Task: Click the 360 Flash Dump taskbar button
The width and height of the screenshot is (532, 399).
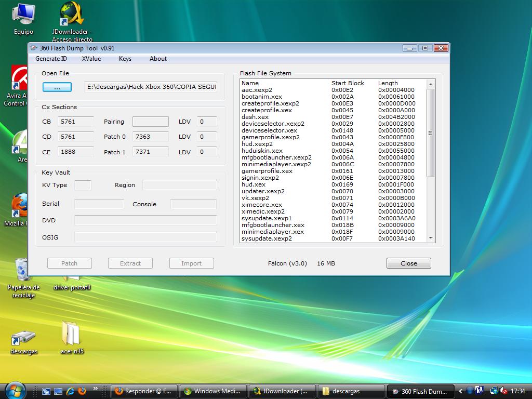Action: (x=421, y=391)
